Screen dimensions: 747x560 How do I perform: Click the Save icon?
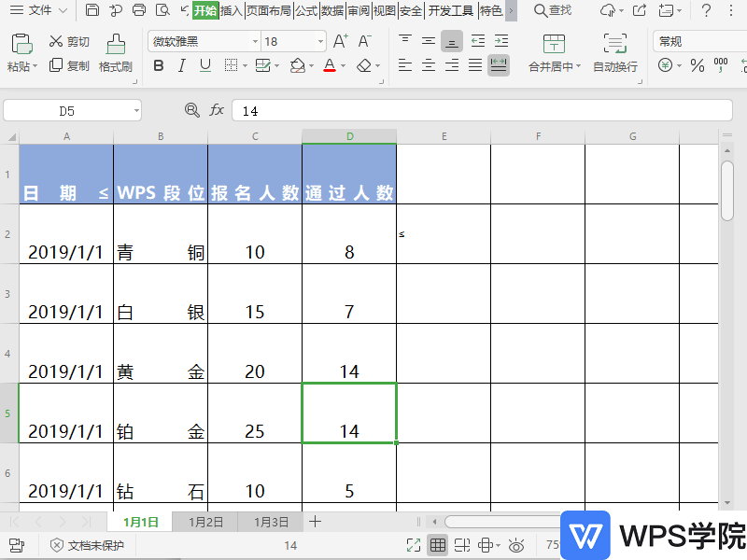[92, 9]
